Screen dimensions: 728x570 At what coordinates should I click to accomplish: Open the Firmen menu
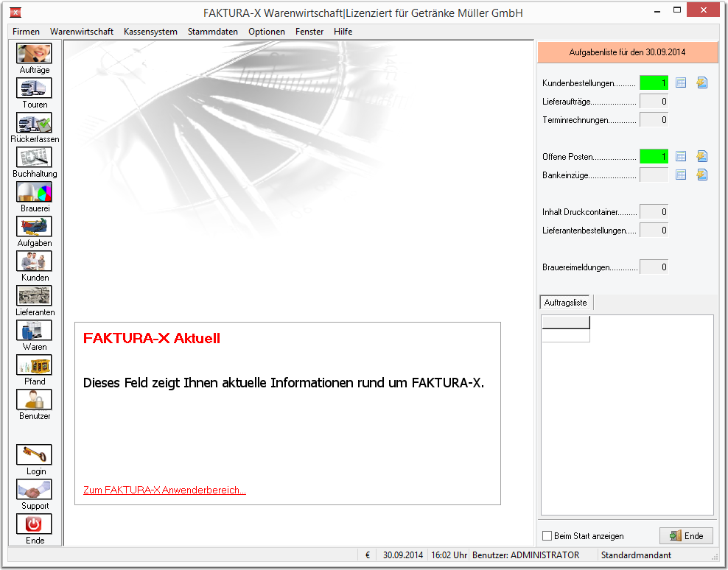pos(26,32)
